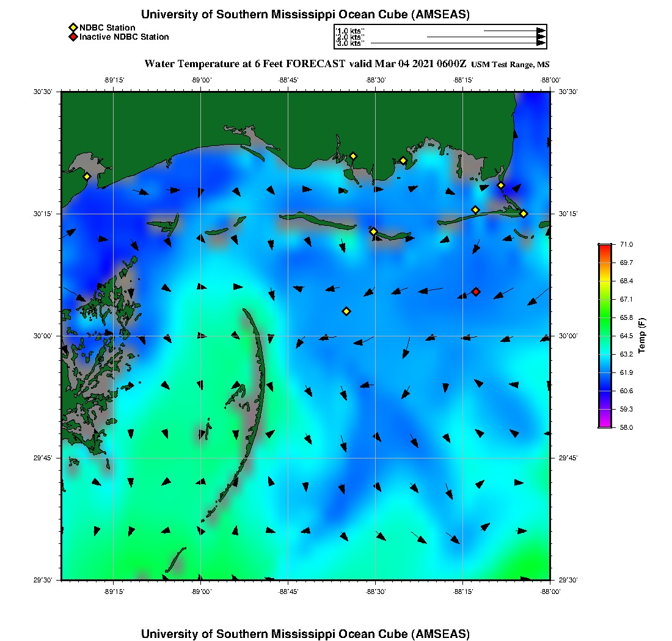Screen dimensions: 672x641
Task: Click the yellow NDBC Station legend diamond
Action: pos(73,27)
